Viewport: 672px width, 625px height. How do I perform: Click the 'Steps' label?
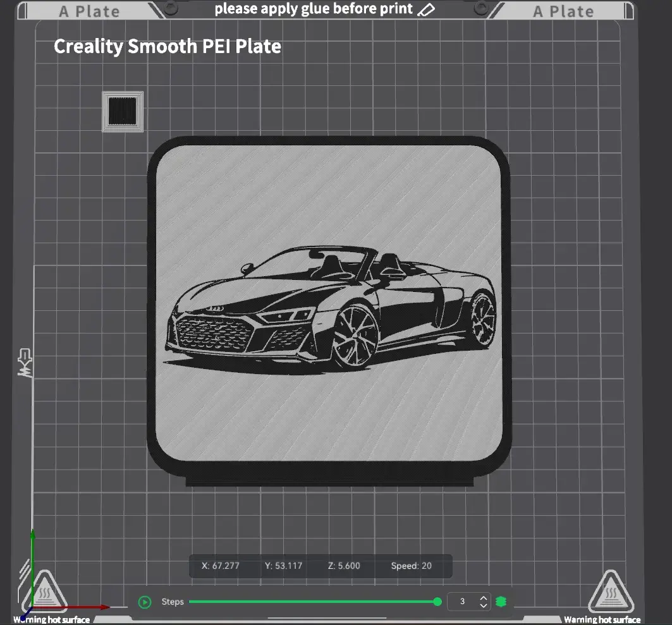[x=173, y=602]
